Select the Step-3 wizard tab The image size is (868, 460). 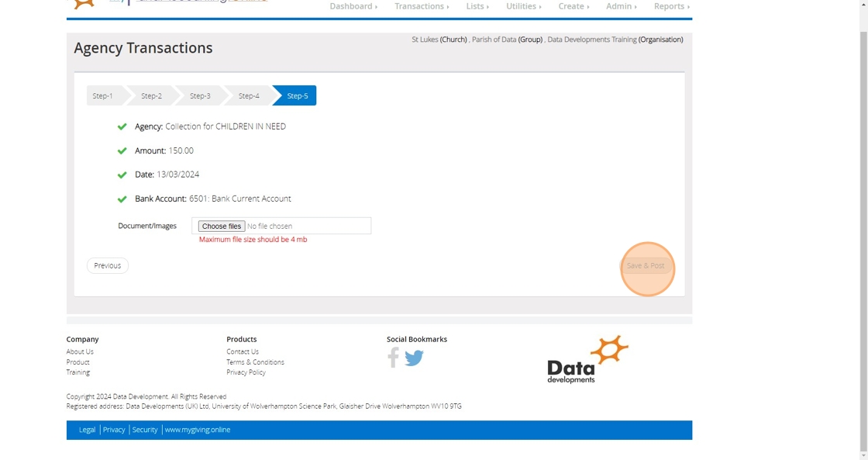tap(200, 95)
